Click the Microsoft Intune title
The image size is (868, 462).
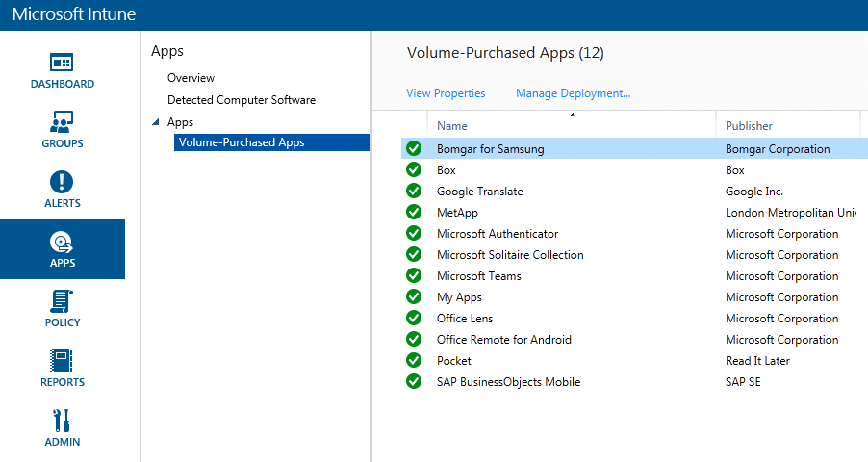[x=74, y=13]
